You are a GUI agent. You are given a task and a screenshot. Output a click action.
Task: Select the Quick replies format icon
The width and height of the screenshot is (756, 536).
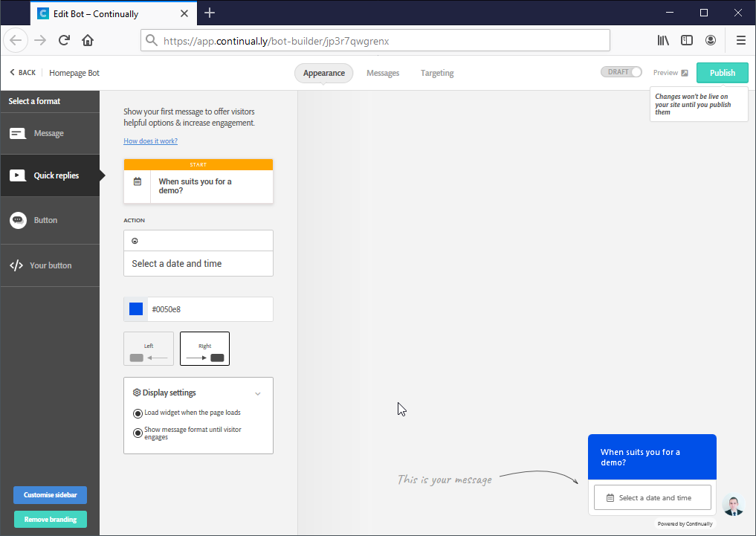click(x=17, y=175)
